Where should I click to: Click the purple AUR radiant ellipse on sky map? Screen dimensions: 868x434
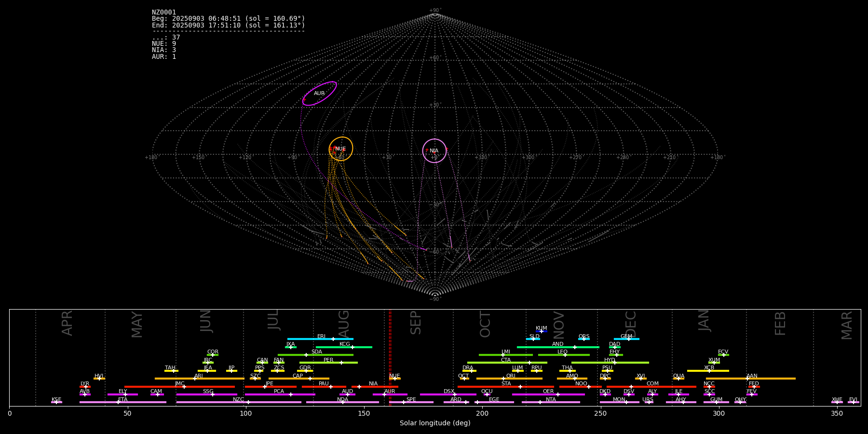[319, 94]
